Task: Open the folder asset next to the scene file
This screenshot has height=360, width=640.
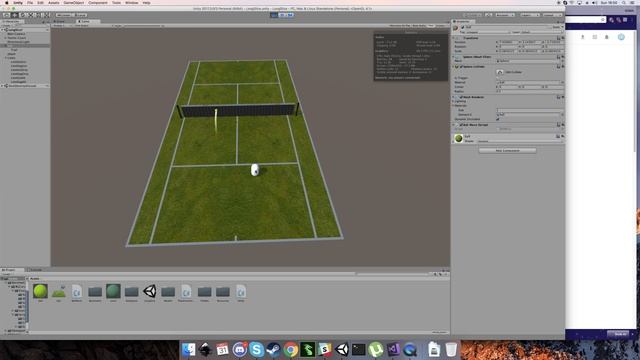Action: (168, 291)
